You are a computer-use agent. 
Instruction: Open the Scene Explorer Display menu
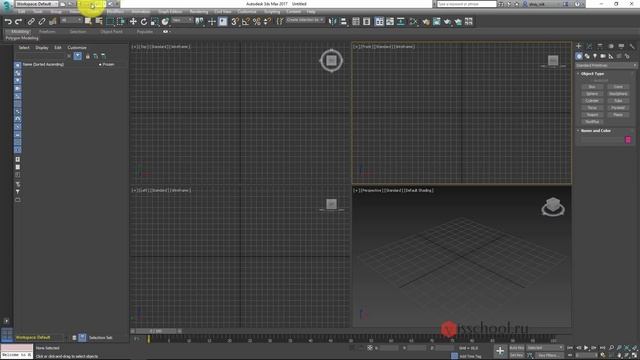[42, 48]
